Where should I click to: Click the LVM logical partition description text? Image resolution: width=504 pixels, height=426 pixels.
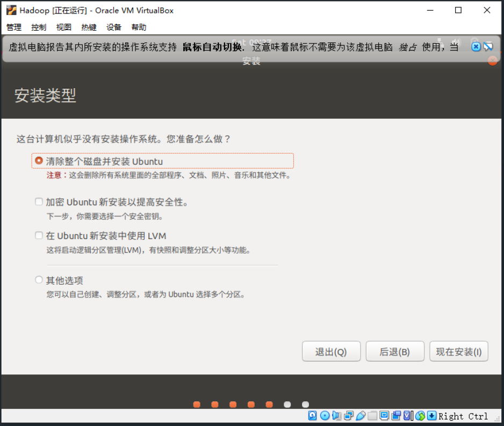tap(149, 250)
